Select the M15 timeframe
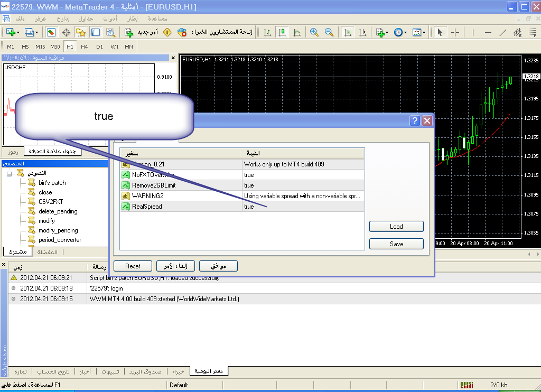 click(x=40, y=46)
